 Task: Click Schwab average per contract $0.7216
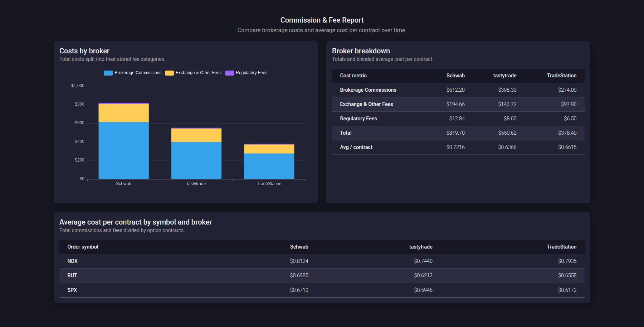tap(455, 147)
